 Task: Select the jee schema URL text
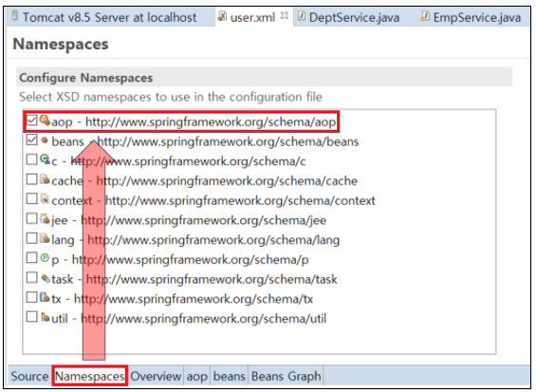coord(204,220)
